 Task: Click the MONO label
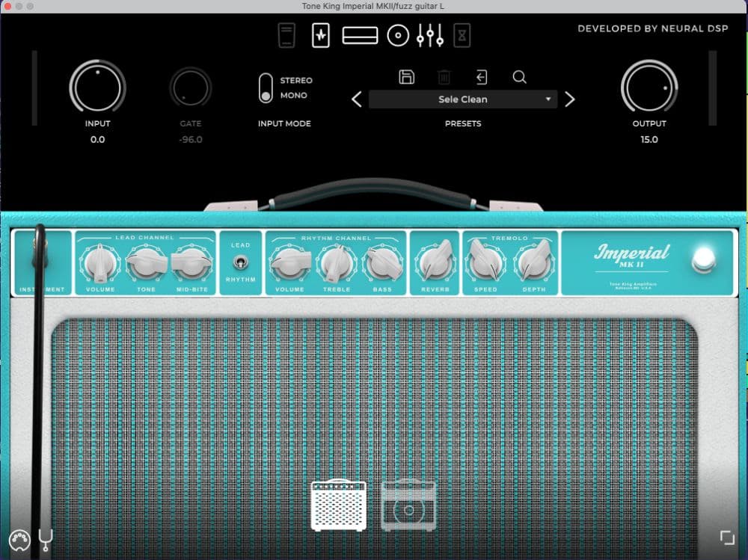click(x=294, y=96)
